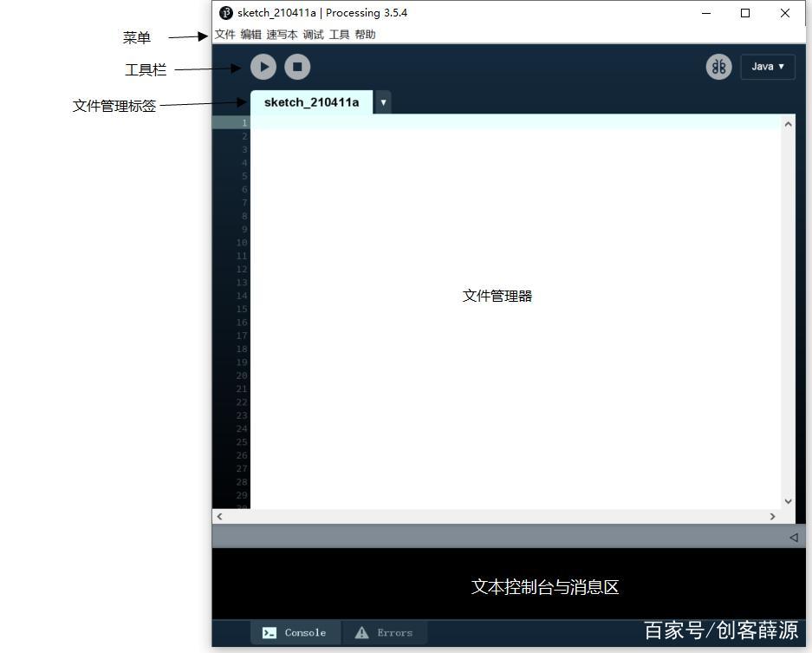The image size is (812, 653).
Task: Click the editor's scroll up arrow
Action: (x=789, y=124)
